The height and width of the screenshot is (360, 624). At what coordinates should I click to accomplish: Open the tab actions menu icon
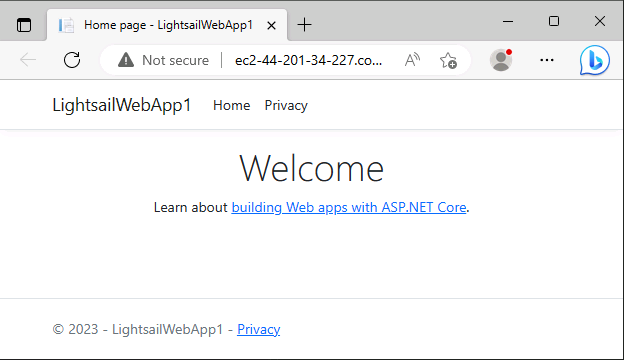(24, 25)
